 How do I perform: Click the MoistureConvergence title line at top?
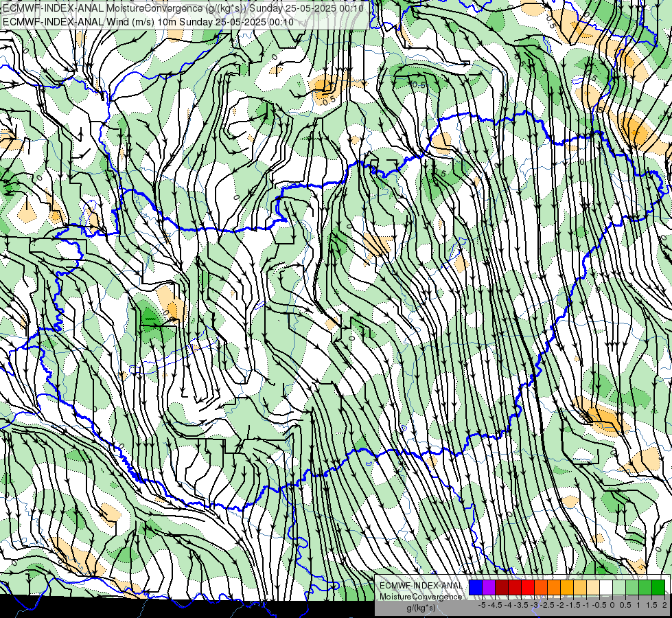pos(183,8)
